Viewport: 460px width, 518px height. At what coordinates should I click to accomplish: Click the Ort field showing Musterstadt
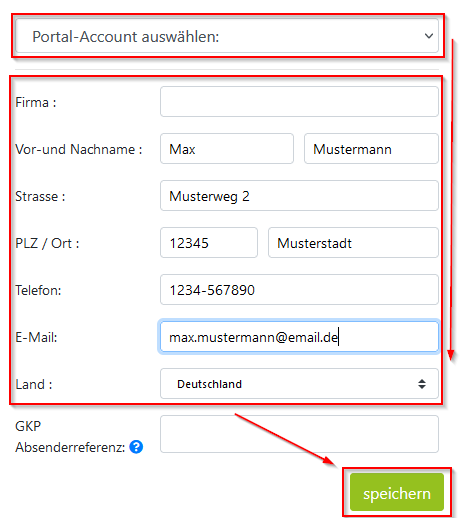click(x=353, y=243)
